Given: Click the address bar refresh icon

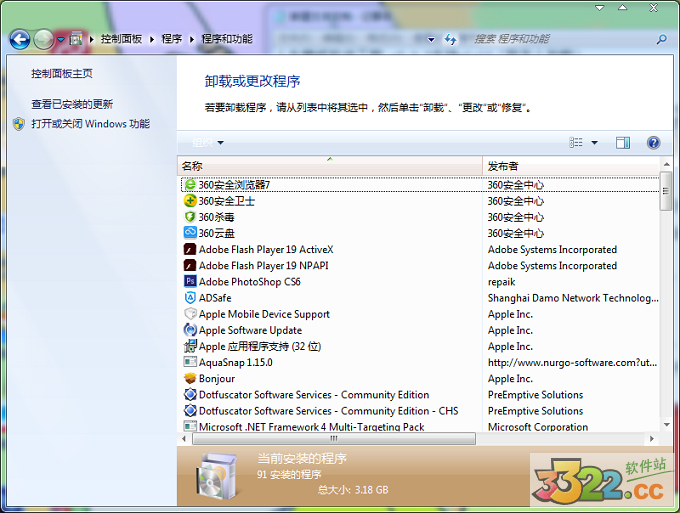Looking at the screenshot, I should coord(450,40).
